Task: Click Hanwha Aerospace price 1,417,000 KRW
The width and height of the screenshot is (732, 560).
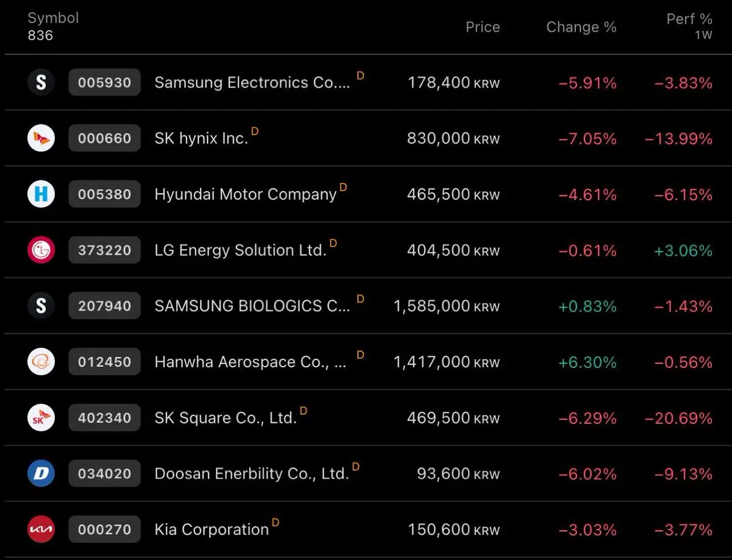Action: tap(447, 362)
